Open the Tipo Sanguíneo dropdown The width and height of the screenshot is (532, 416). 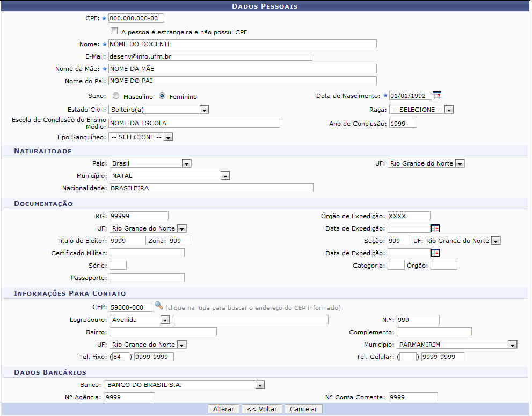coord(167,137)
